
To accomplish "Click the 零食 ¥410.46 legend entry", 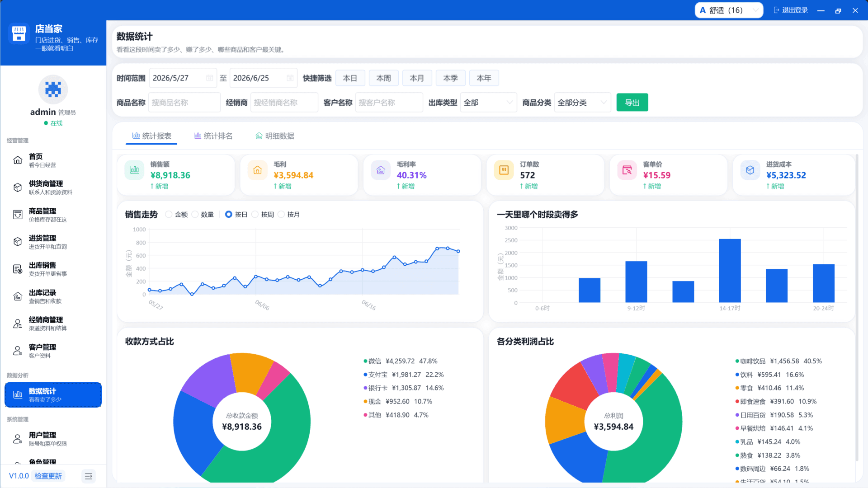I will pyautogui.click(x=769, y=388).
